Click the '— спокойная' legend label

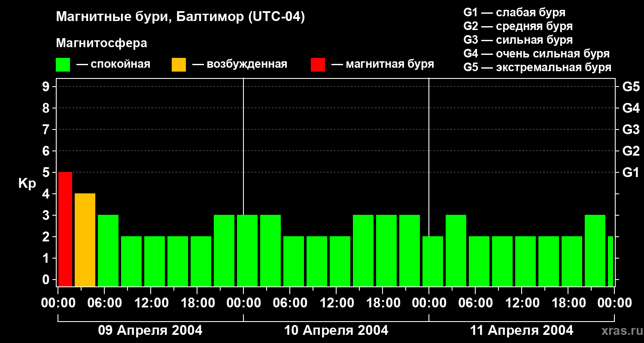113,64
